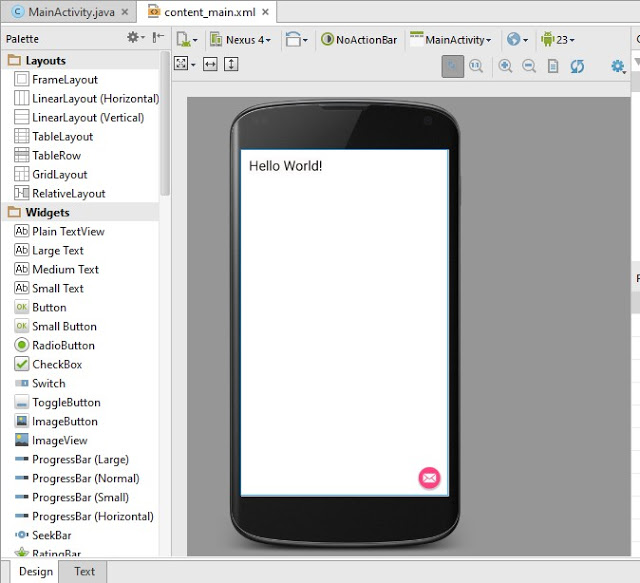640x583 pixels.
Task: Select RelativeLayout from the palette
Action: 60,194
